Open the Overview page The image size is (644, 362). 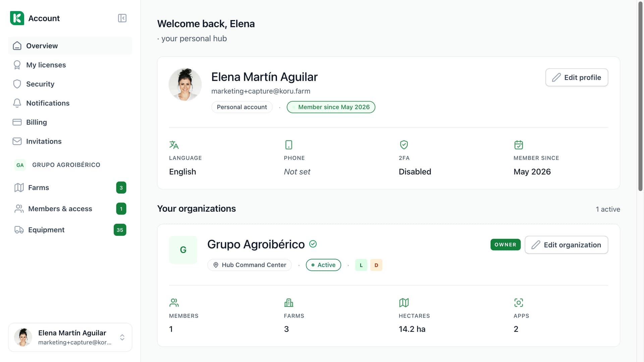click(x=70, y=46)
